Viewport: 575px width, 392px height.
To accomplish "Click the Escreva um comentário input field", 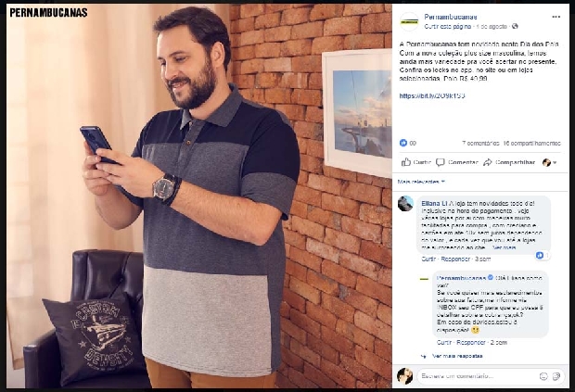I will tap(477, 376).
